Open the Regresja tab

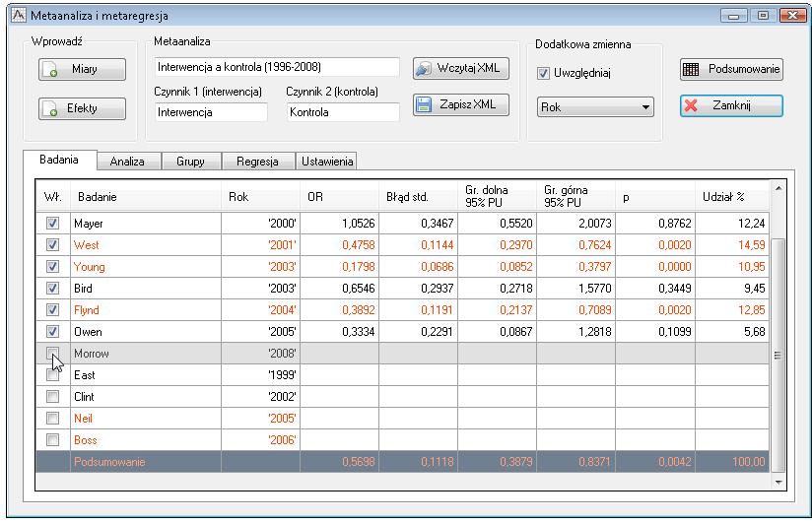[257, 161]
